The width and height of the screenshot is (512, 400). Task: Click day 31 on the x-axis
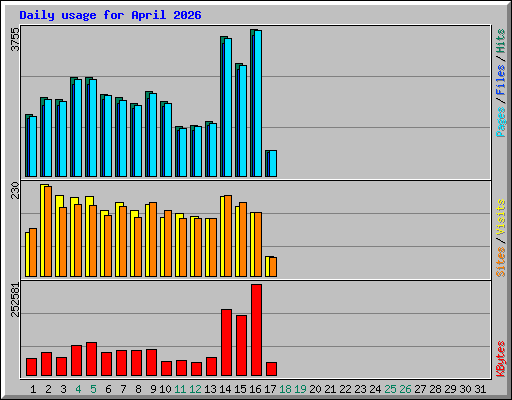[x=480, y=389]
